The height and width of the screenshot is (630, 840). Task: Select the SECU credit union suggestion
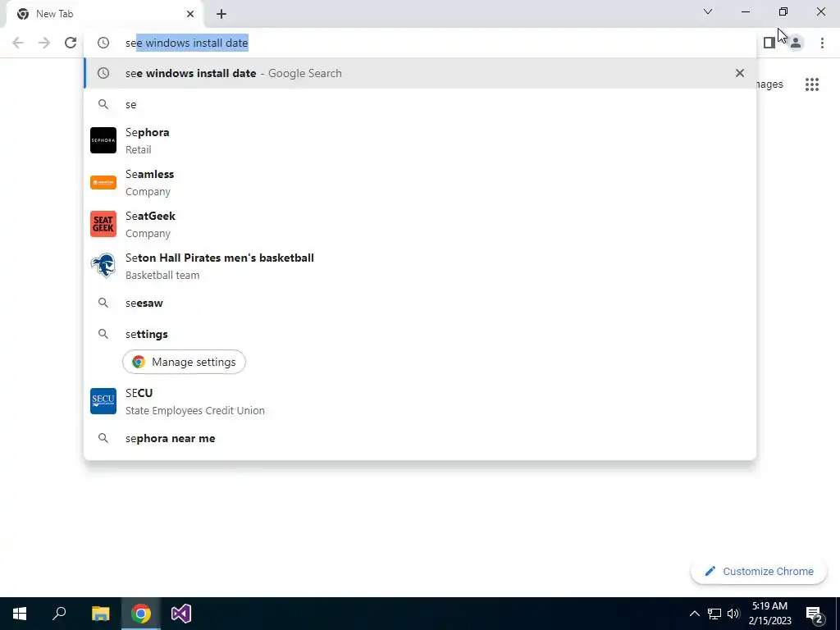(421, 401)
